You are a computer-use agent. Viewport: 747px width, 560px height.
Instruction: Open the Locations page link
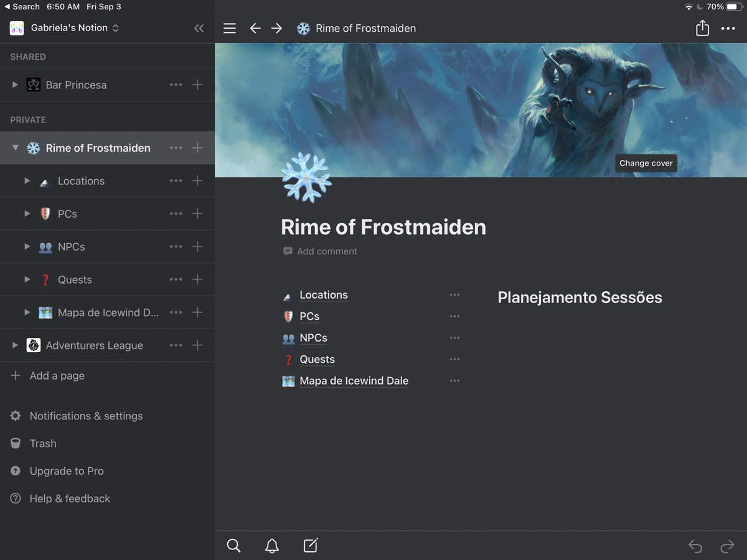pos(324,295)
